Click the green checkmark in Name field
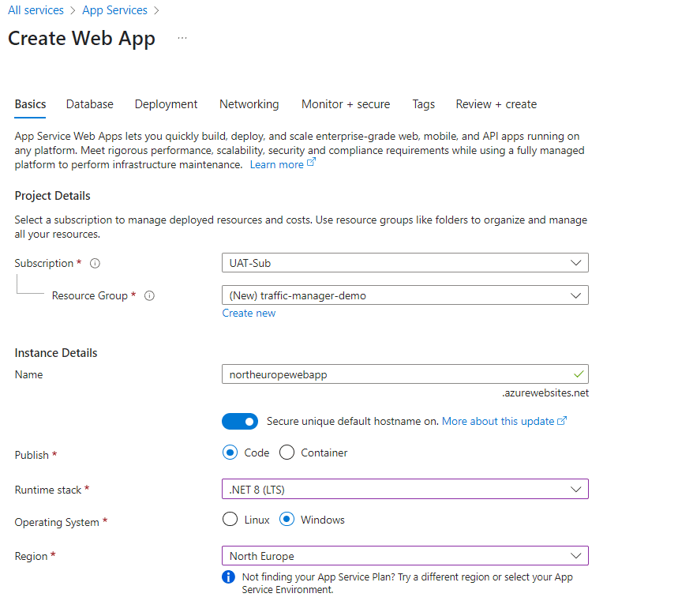Viewport: 693px width, 616px height. pyautogui.click(x=579, y=374)
